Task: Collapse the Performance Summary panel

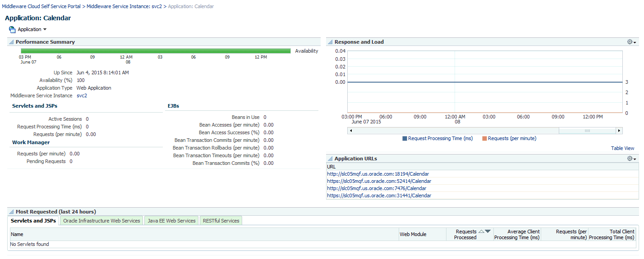Action: point(11,42)
